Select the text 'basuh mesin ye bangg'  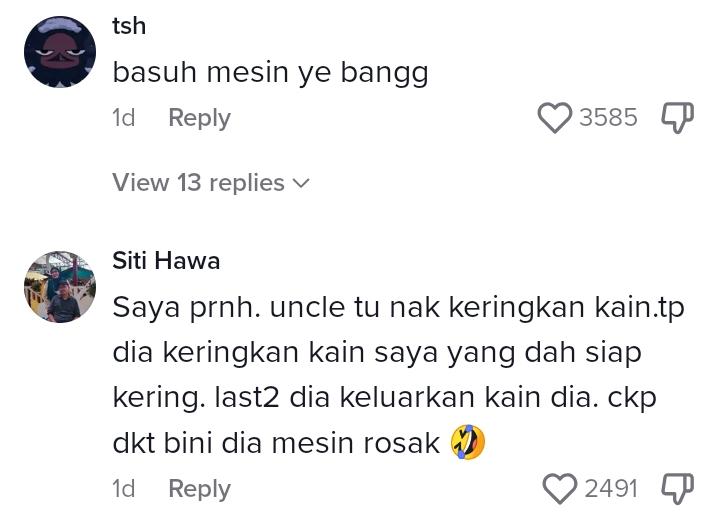[x=270, y=72]
